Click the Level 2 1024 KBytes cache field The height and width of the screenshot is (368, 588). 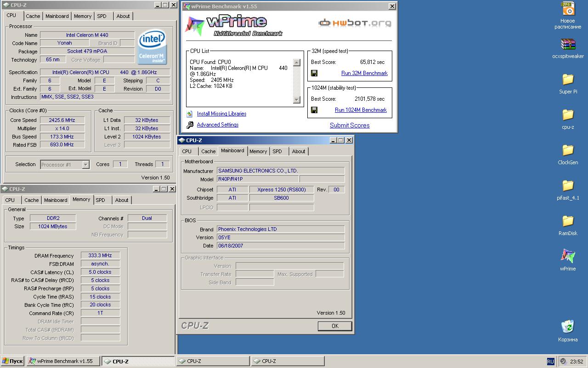(x=147, y=137)
